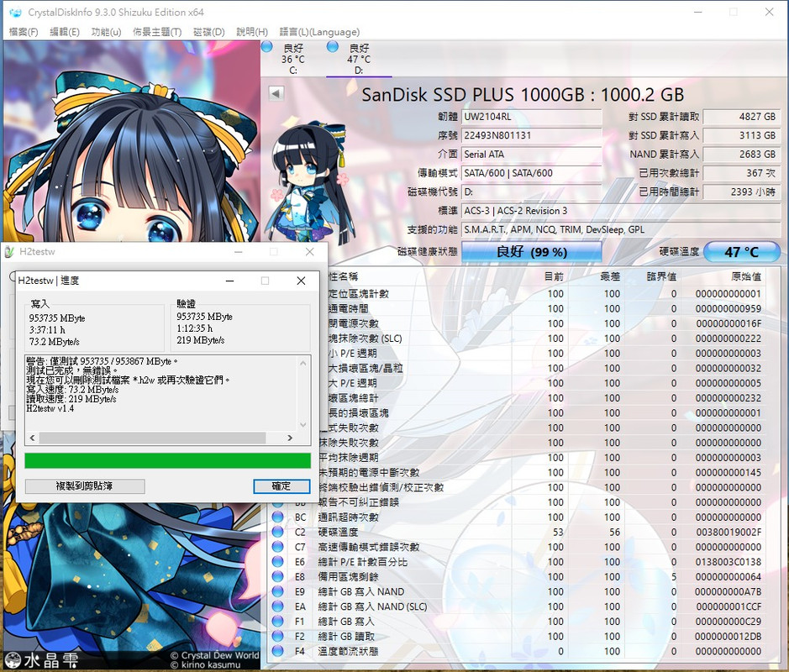
Task: Select the 硬碟溫度 attribute row
Action: point(517,533)
